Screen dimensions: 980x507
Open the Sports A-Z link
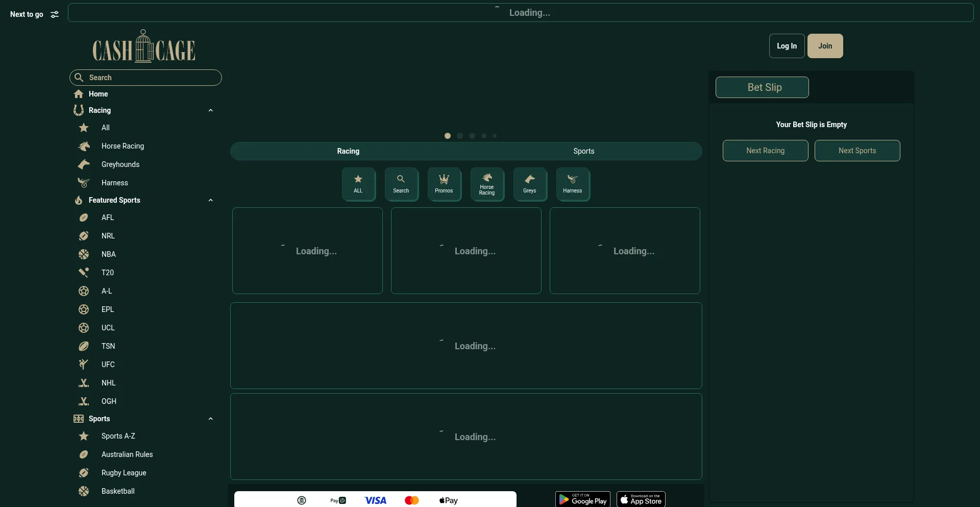pos(118,436)
